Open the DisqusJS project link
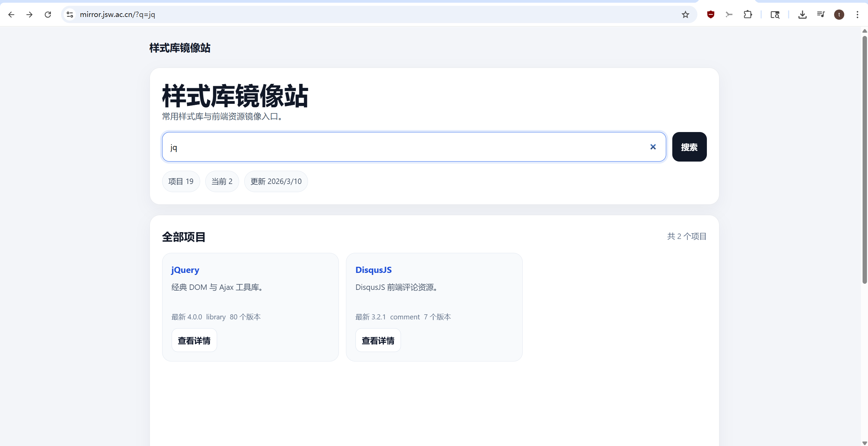This screenshot has width=868, height=446. pos(373,270)
